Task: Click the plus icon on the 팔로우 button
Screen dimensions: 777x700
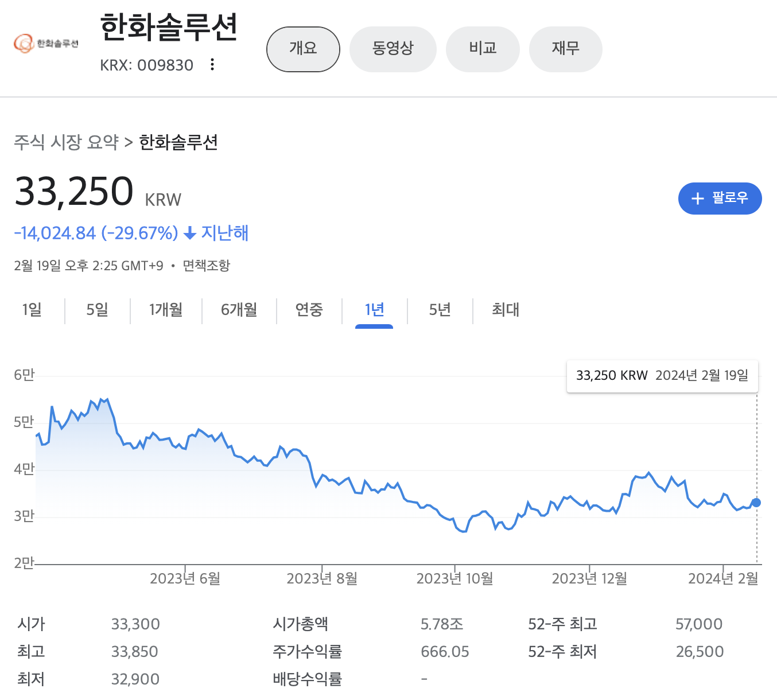Action: tap(697, 199)
